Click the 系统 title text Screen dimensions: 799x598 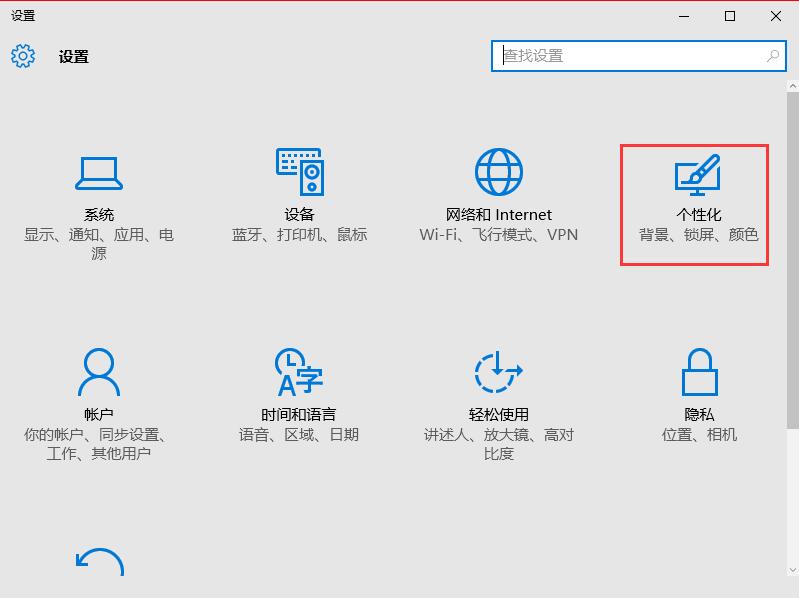click(99, 214)
